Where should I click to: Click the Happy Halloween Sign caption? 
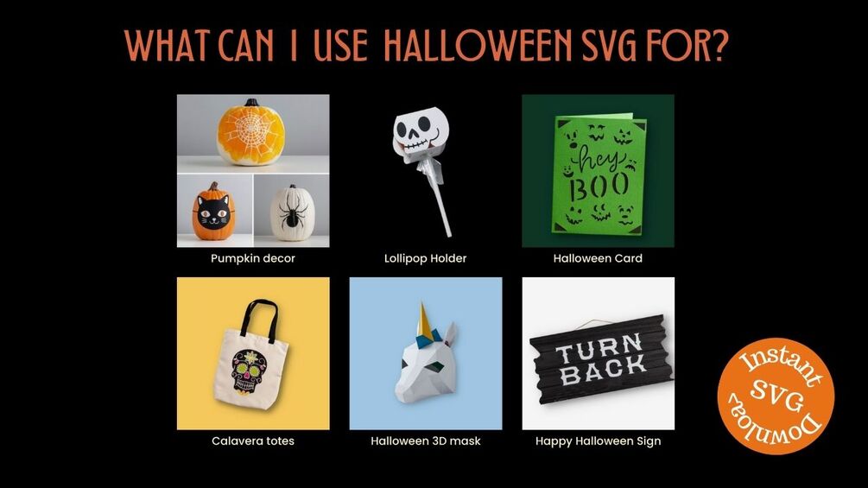[598, 441]
